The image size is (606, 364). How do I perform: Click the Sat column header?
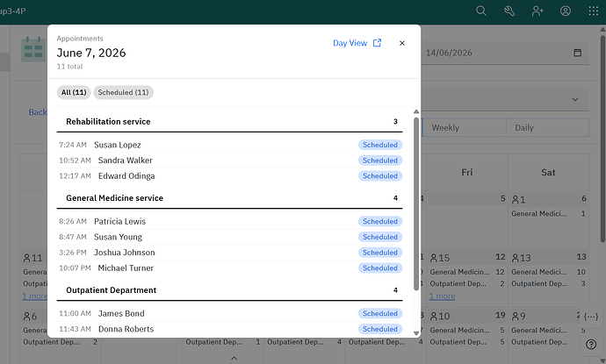click(x=548, y=173)
